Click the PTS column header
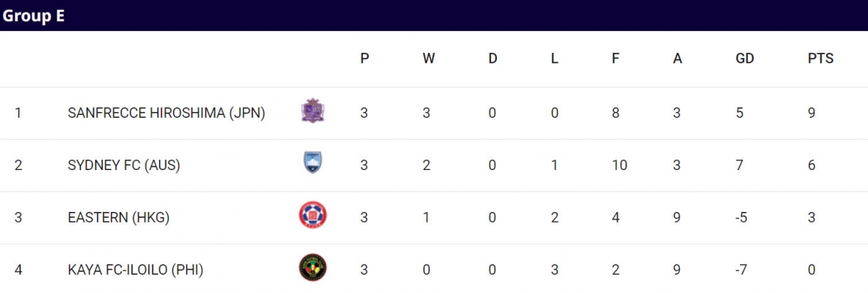 tap(821, 59)
